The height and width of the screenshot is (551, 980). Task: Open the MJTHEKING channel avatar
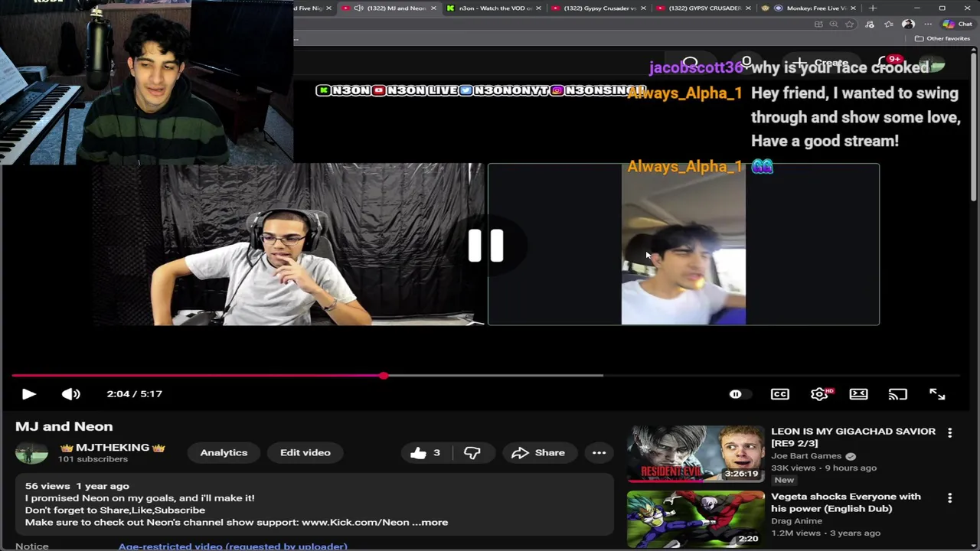click(x=31, y=453)
